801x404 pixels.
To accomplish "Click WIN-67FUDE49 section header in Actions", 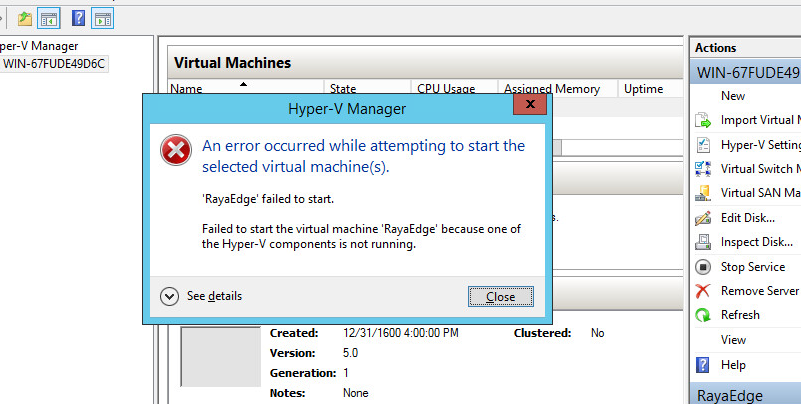I will [x=745, y=73].
